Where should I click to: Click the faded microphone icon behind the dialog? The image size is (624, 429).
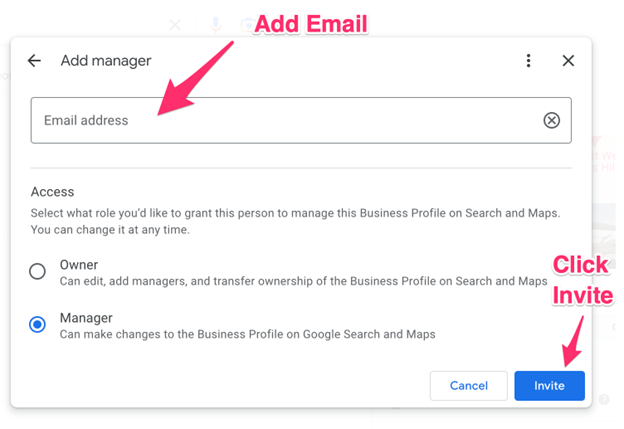coord(216,24)
